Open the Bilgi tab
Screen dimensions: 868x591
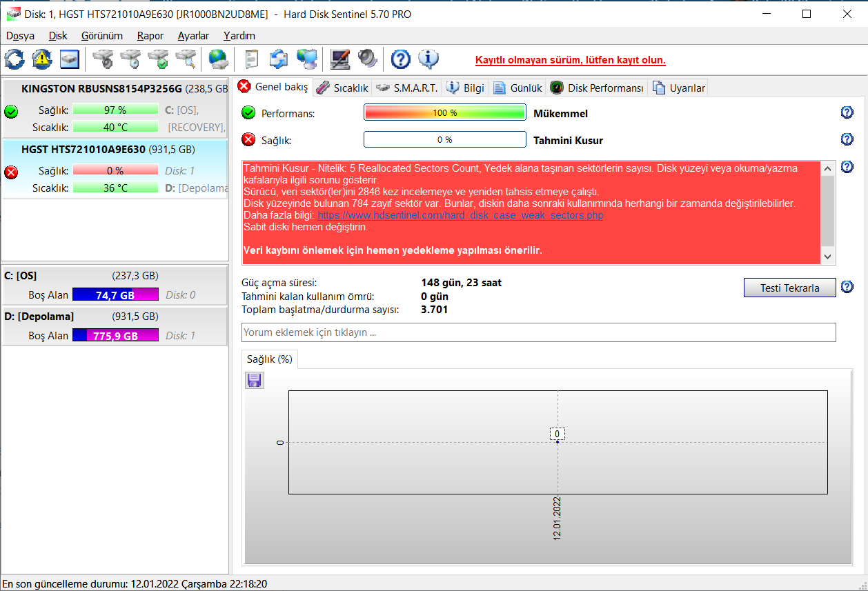tap(466, 88)
